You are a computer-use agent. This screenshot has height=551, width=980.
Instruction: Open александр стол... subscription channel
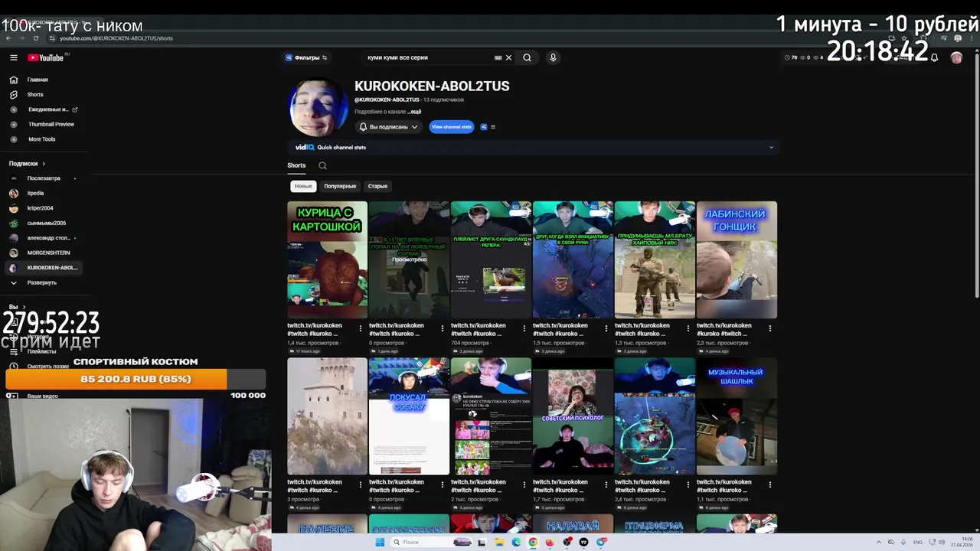pyautogui.click(x=48, y=238)
